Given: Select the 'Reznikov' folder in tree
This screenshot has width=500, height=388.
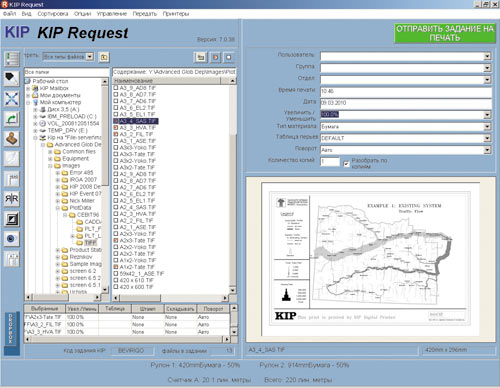Looking at the screenshot, I should click(81, 257).
